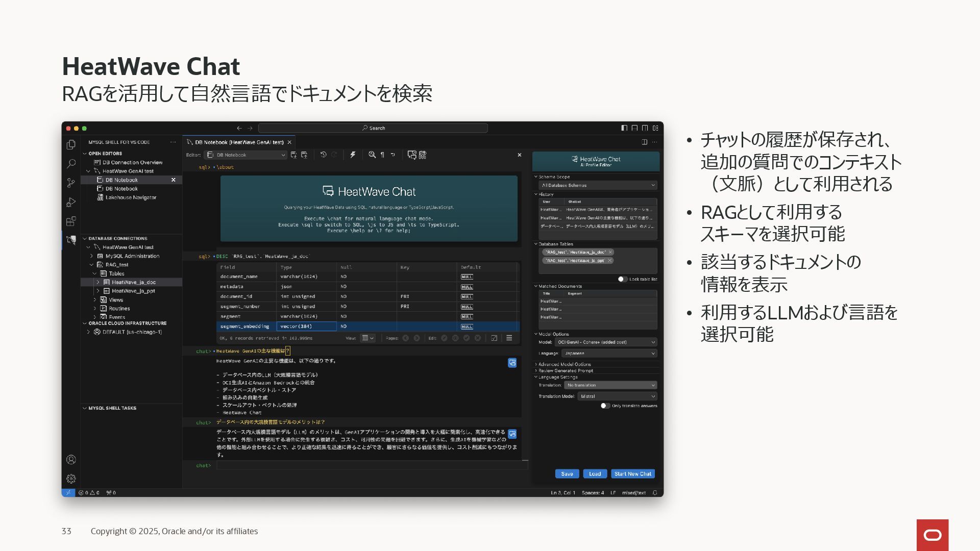Click chat response icon beside first answer

click(512, 363)
